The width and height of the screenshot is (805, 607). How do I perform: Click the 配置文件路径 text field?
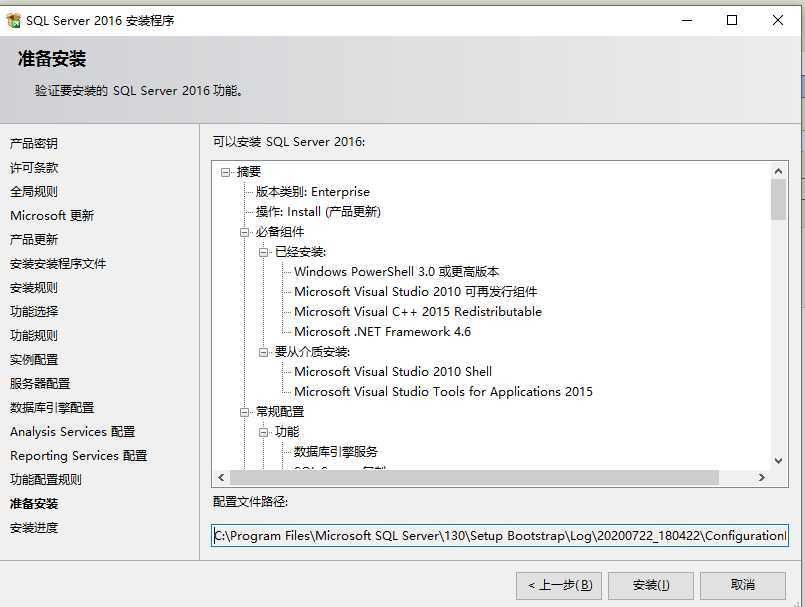coord(500,536)
